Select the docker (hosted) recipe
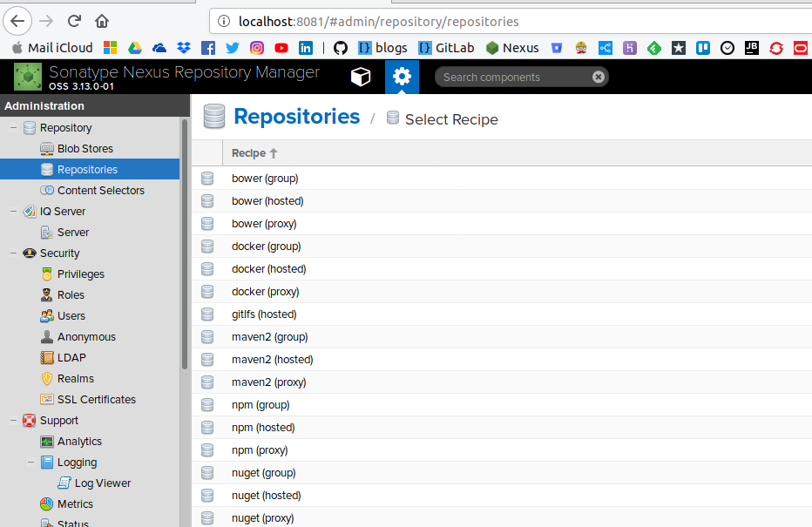812x527 pixels. (501, 269)
